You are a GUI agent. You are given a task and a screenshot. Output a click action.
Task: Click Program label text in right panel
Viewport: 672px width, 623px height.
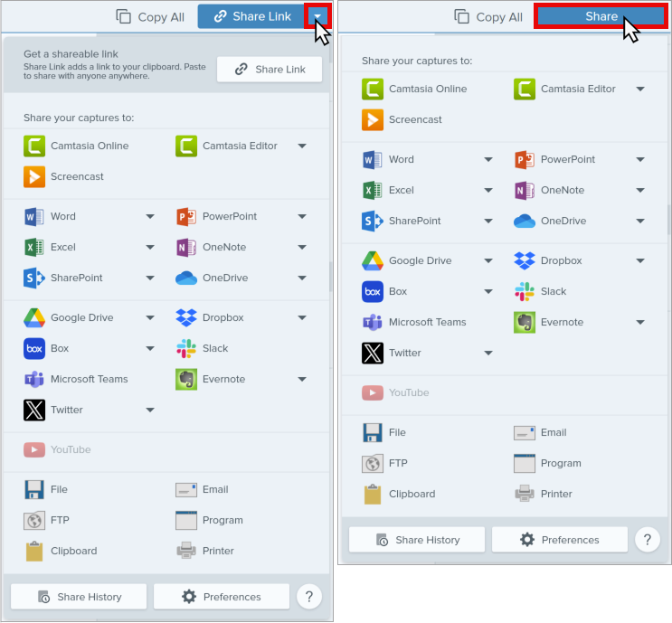[561, 463]
